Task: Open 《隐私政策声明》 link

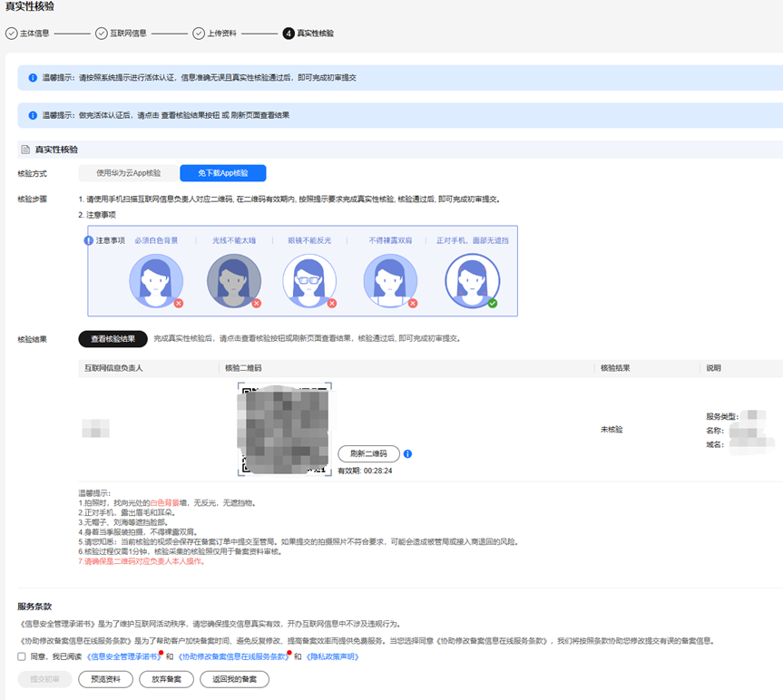Action: (333, 656)
